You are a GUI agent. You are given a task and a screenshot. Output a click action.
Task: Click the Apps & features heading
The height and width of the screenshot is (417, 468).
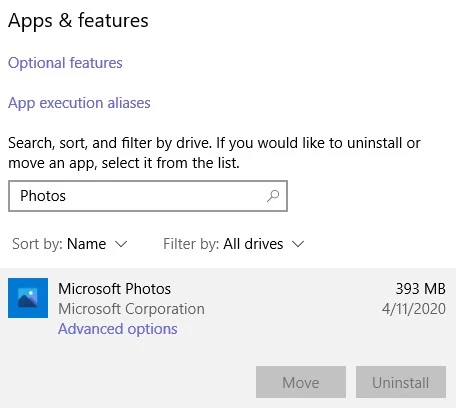pyautogui.click(x=78, y=21)
